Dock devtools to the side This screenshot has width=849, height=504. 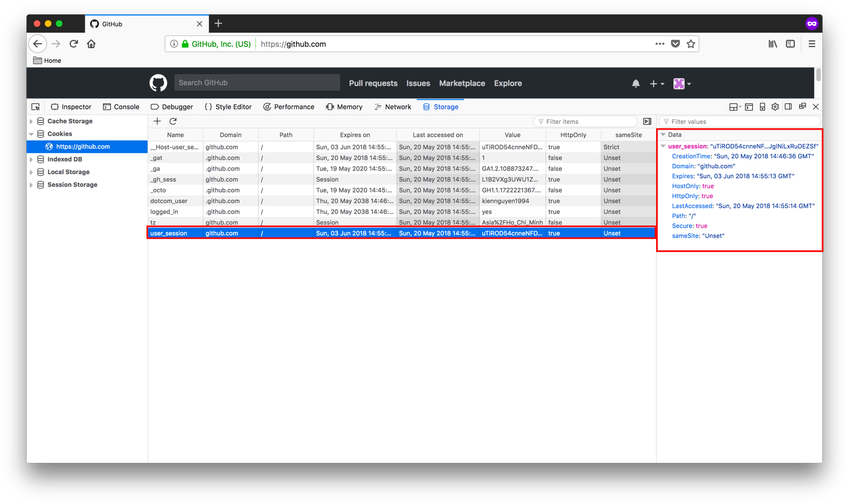coord(788,107)
